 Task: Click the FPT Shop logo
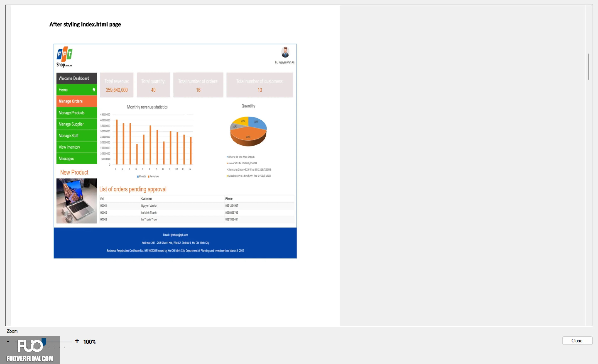pyautogui.click(x=65, y=57)
